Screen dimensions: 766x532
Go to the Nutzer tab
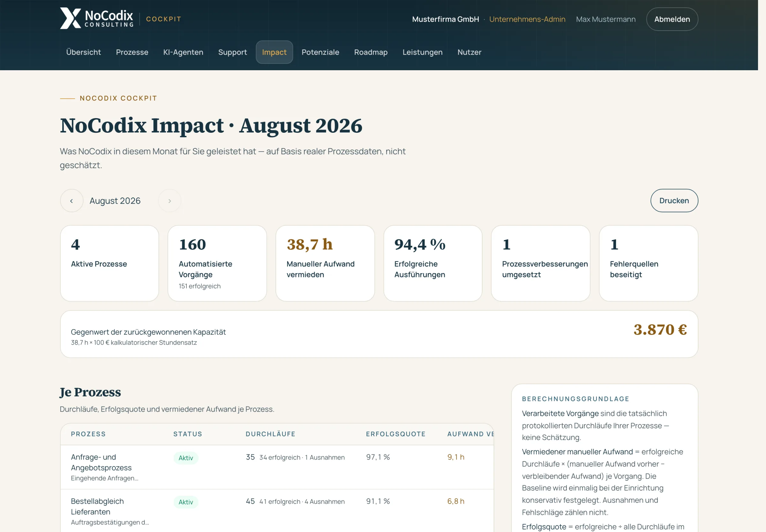(469, 52)
